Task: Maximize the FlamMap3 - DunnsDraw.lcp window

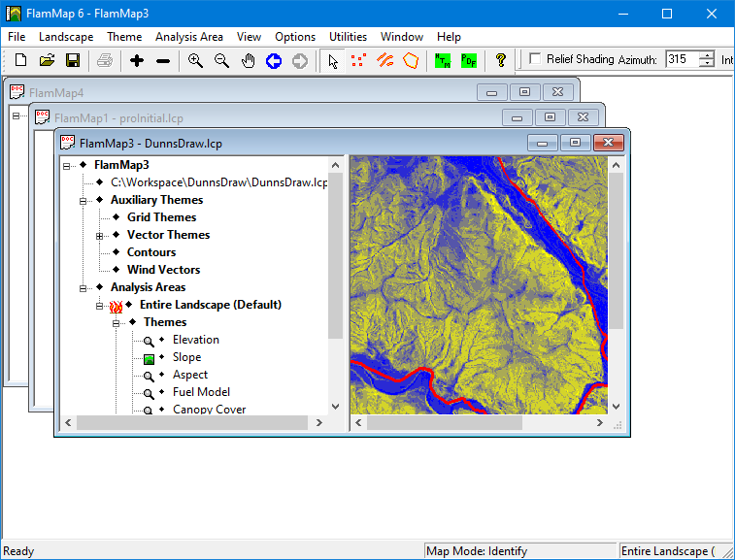Action: pyautogui.click(x=575, y=143)
